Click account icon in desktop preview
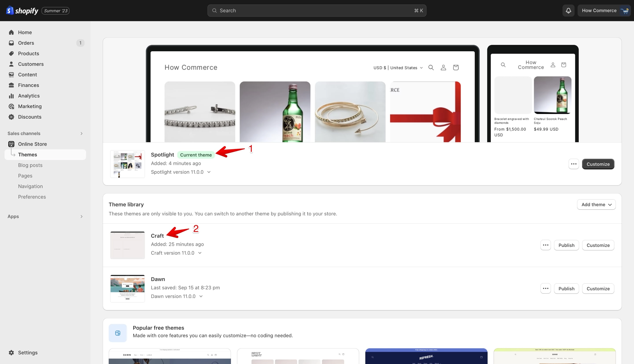Screen dimensions: 634x364 coord(443,68)
